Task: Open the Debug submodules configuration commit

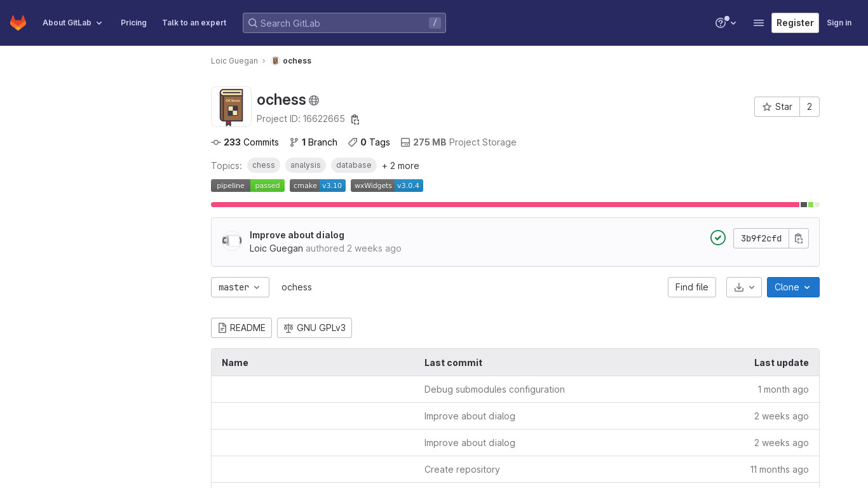Action: click(x=494, y=390)
